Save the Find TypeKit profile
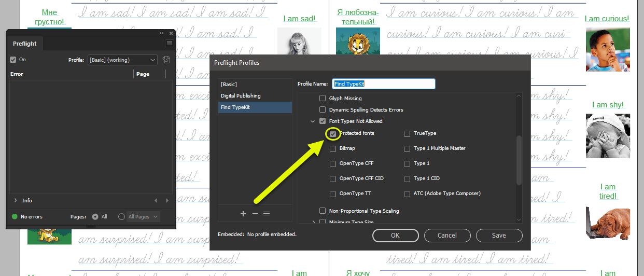Viewport: 644px width, 276px height. [499, 236]
